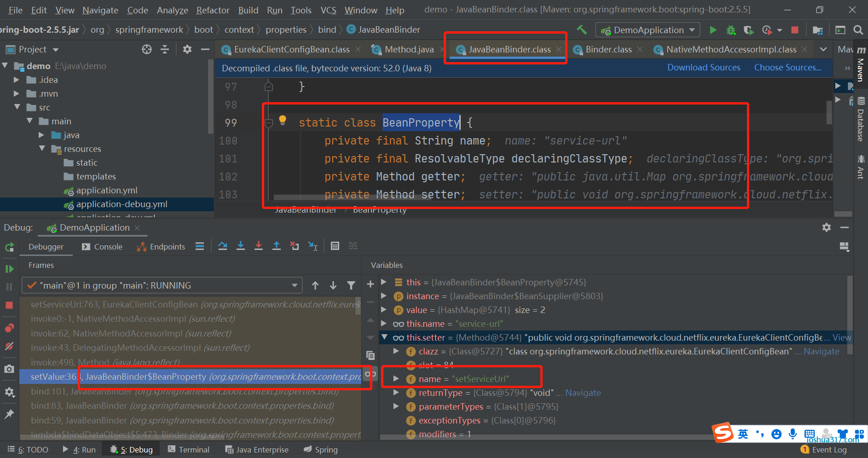
Task: Click the editor vertical scrollbar thumb
Action: click(x=829, y=112)
